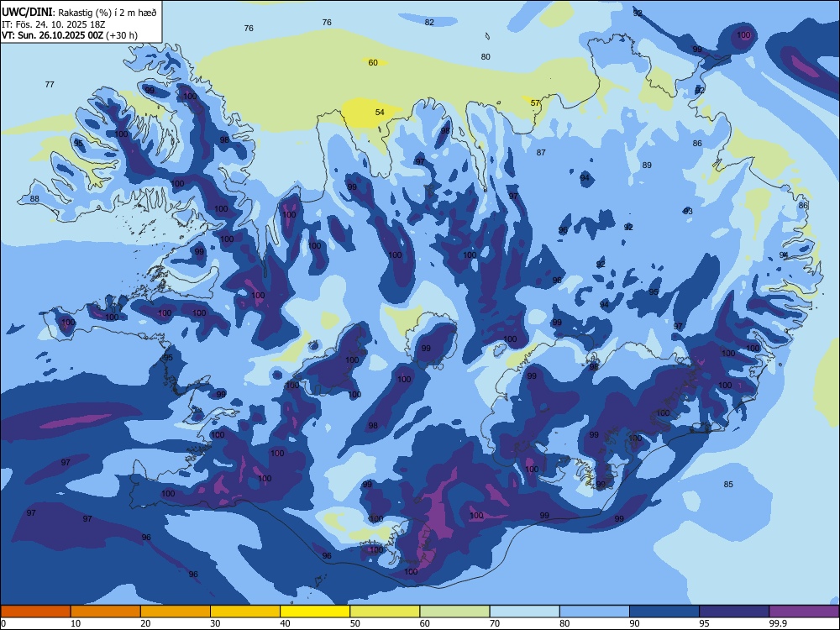
Task: Click the legend label 70
Action: 495,623
